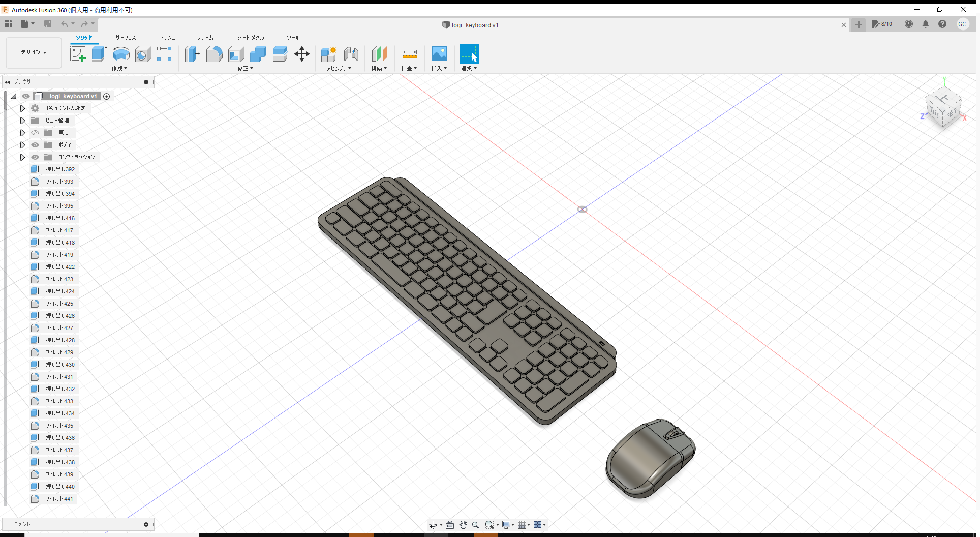The width and height of the screenshot is (980, 537).
Task: Click the Insert Canvas image icon
Action: coord(439,52)
